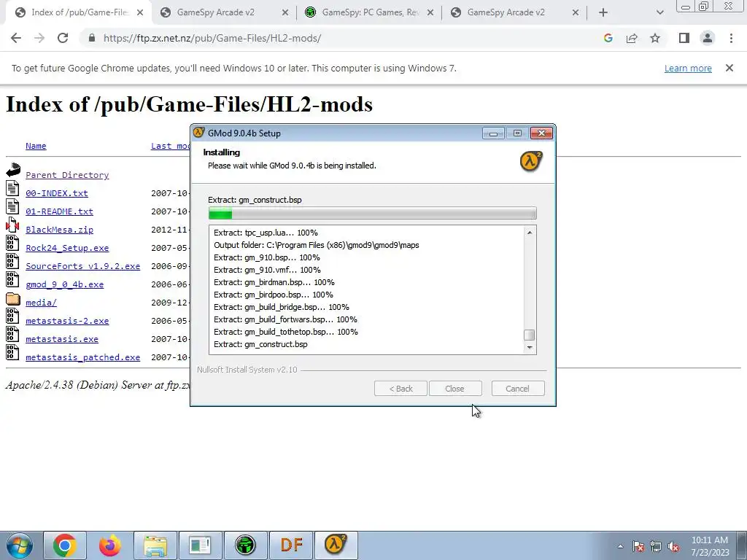The image size is (747, 560).
Task: Switch to GameSpy: PC Games tab
Action: (x=370, y=12)
